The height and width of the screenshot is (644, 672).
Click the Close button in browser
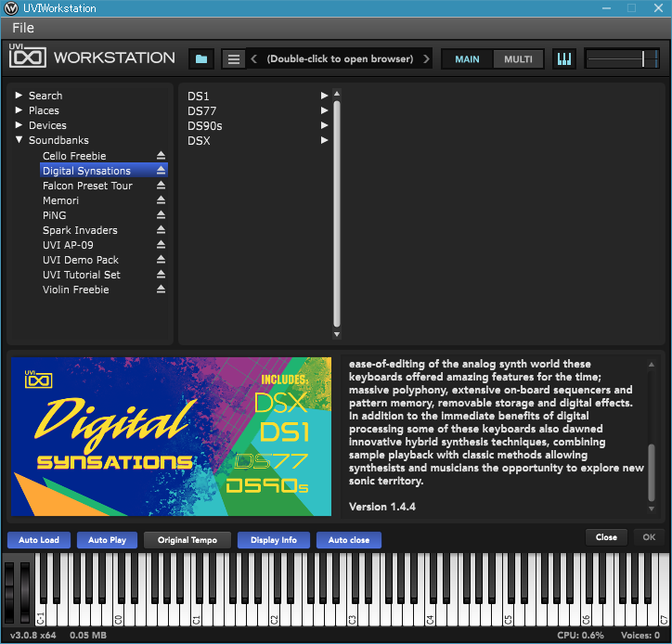[x=606, y=537]
